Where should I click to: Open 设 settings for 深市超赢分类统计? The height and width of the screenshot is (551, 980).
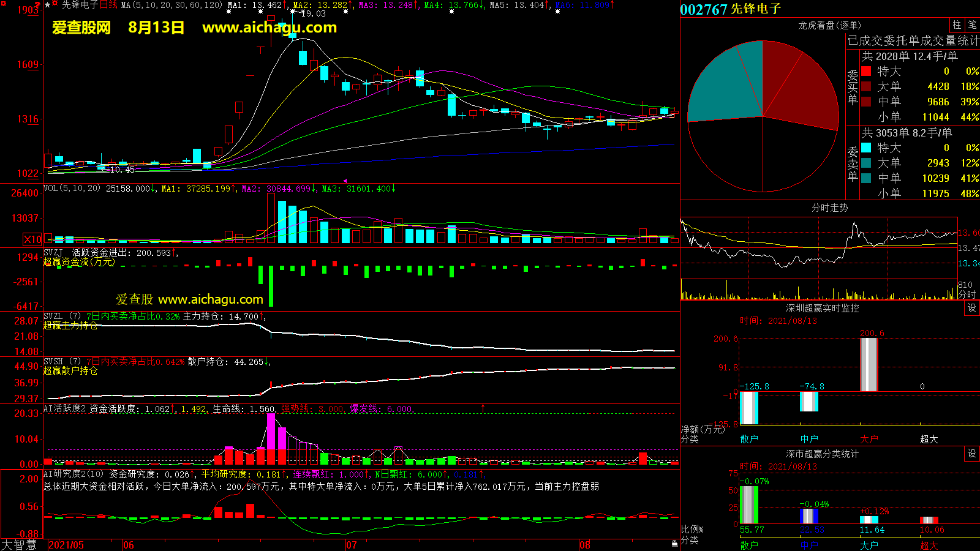(972, 454)
